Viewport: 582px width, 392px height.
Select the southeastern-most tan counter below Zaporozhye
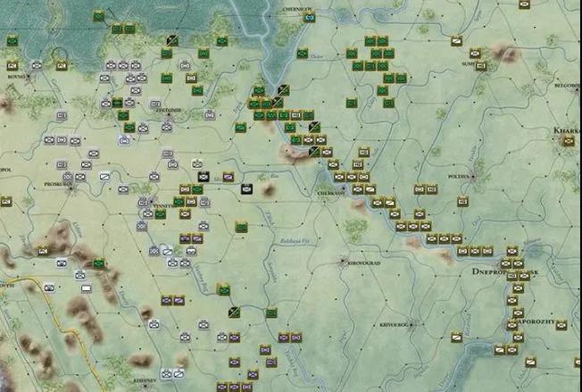point(531,362)
